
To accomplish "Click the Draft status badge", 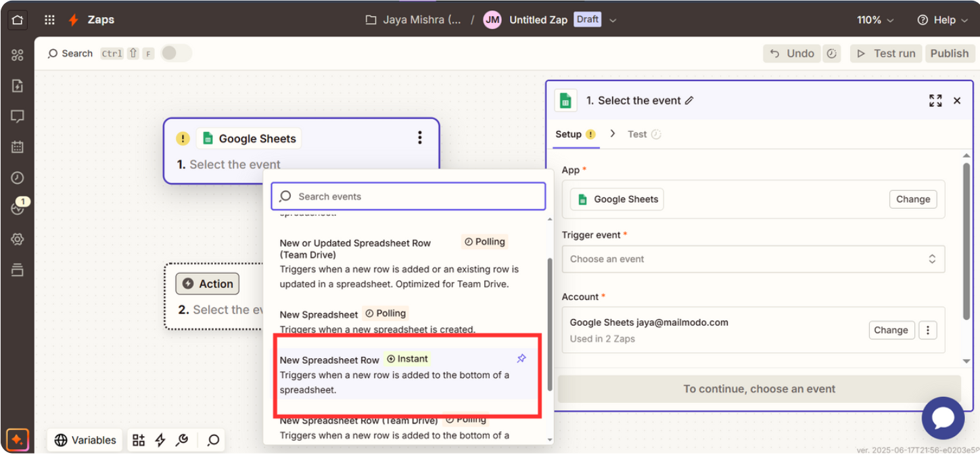I will coord(587,20).
